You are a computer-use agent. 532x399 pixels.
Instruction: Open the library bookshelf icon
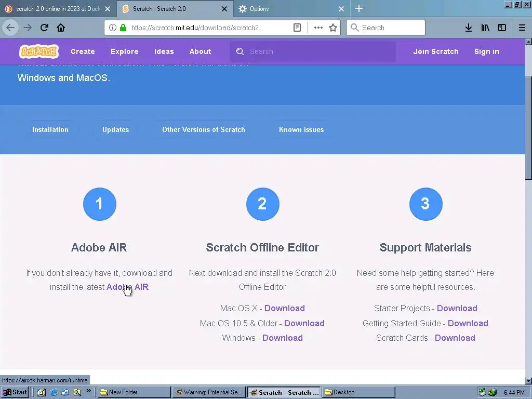485,28
